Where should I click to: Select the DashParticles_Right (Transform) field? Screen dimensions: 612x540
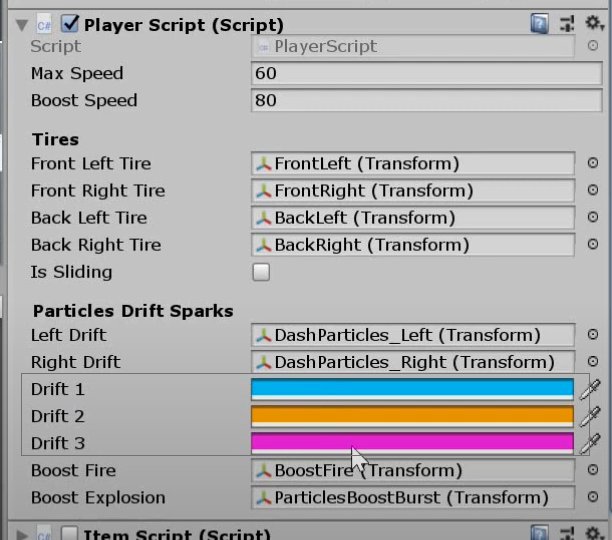[413, 362]
